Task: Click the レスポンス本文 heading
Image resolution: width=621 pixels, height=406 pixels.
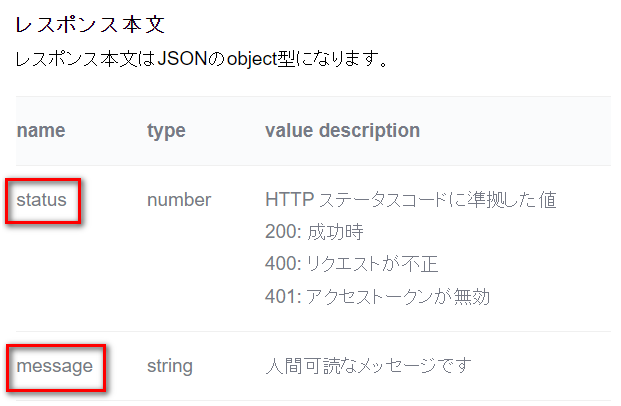Action: pyautogui.click(x=90, y=25)
